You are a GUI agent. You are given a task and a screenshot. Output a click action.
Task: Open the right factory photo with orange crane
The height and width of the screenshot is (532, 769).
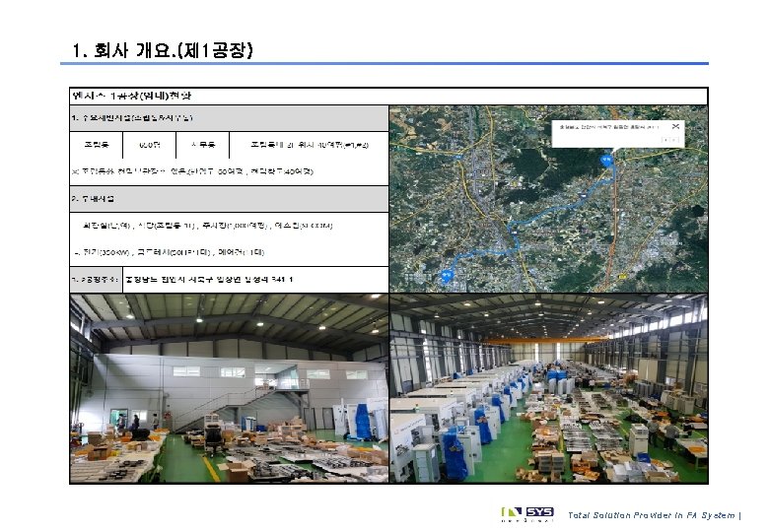pos(548,388)
